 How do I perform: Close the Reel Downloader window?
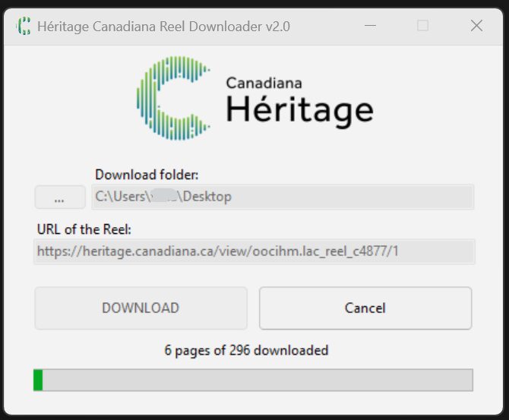point(476,26)
